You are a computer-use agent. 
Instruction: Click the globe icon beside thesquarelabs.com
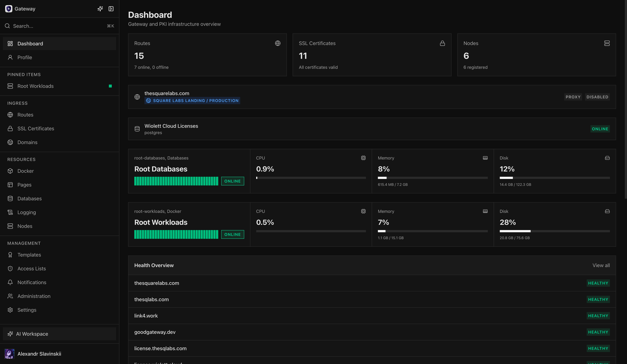point(137,97)
